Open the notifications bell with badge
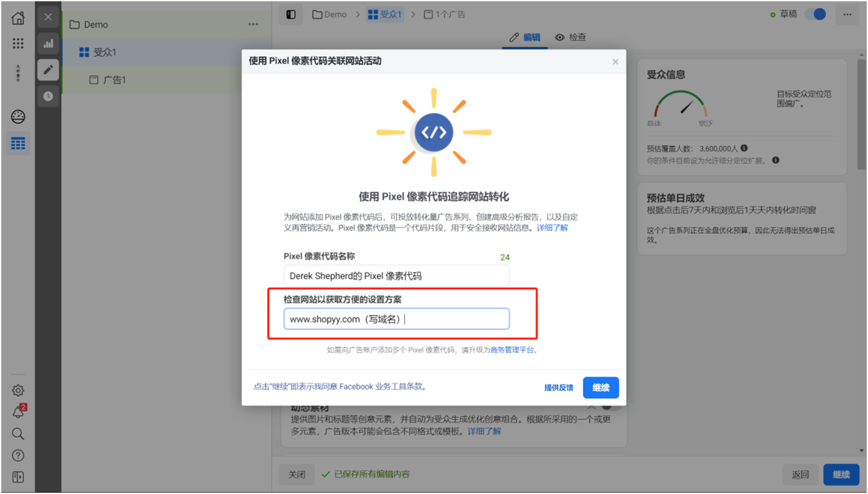Viewport: 868px width, 494px height. click(17, 412)
